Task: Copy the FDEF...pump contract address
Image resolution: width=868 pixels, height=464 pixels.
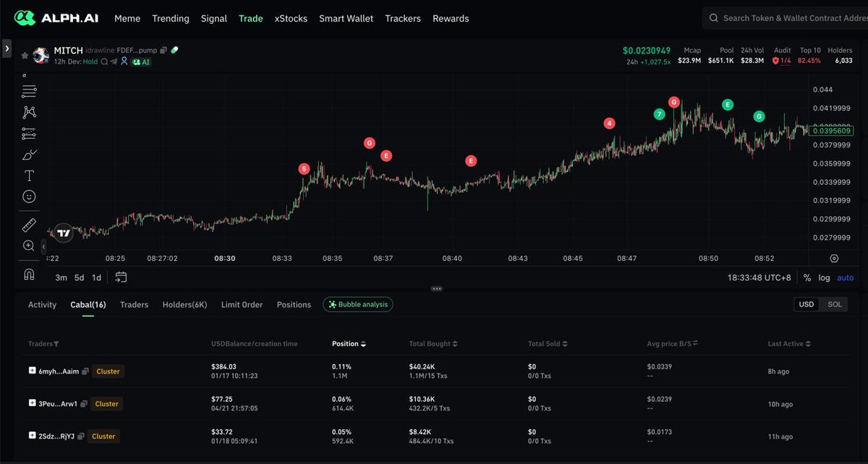Action: pyautogui.click(x=163, y=51)
